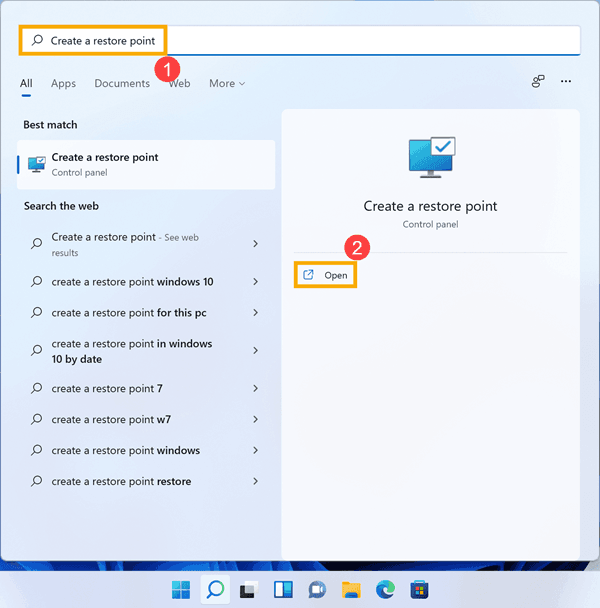
Task: Switch to the Apps tab
Action: pos(63,83)
